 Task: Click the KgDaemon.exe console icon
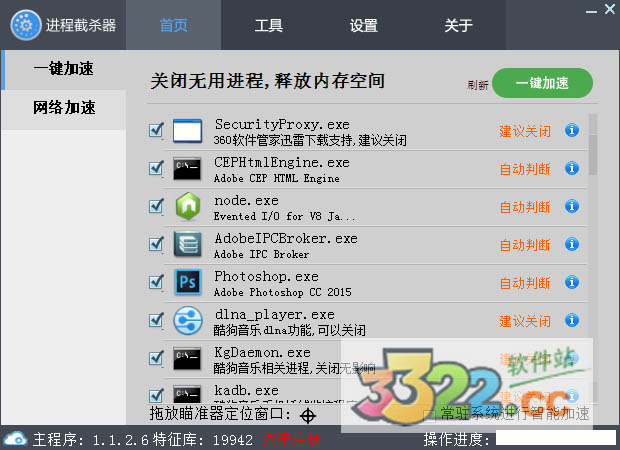point(187,358)
